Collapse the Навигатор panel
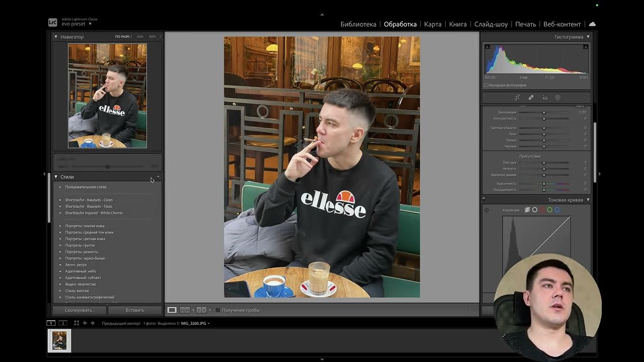Viewport: 644px width, 362px height. coord(56,37)
